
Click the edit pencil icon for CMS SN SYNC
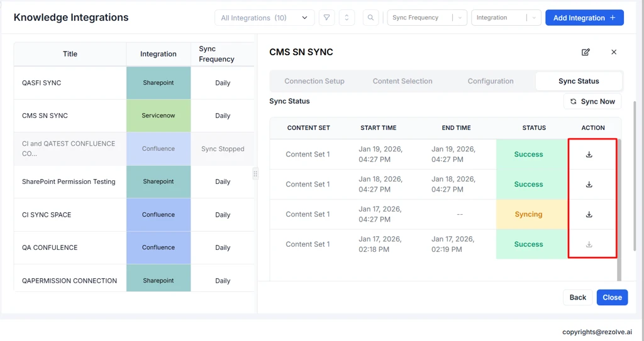coord(586,52)
